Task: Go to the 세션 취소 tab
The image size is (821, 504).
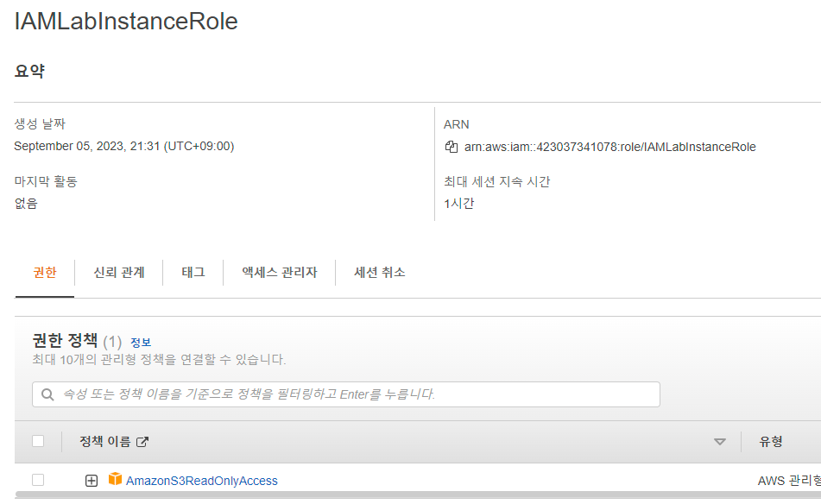Action: (380, 272)
